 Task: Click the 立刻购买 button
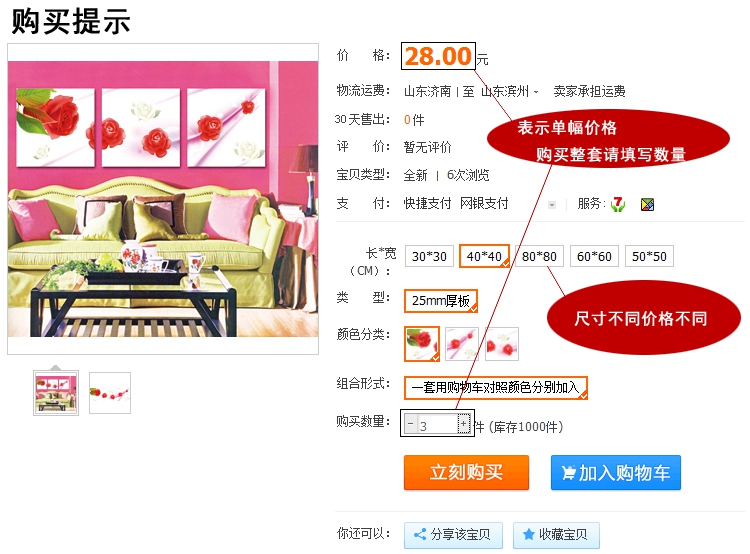point(466,473)
